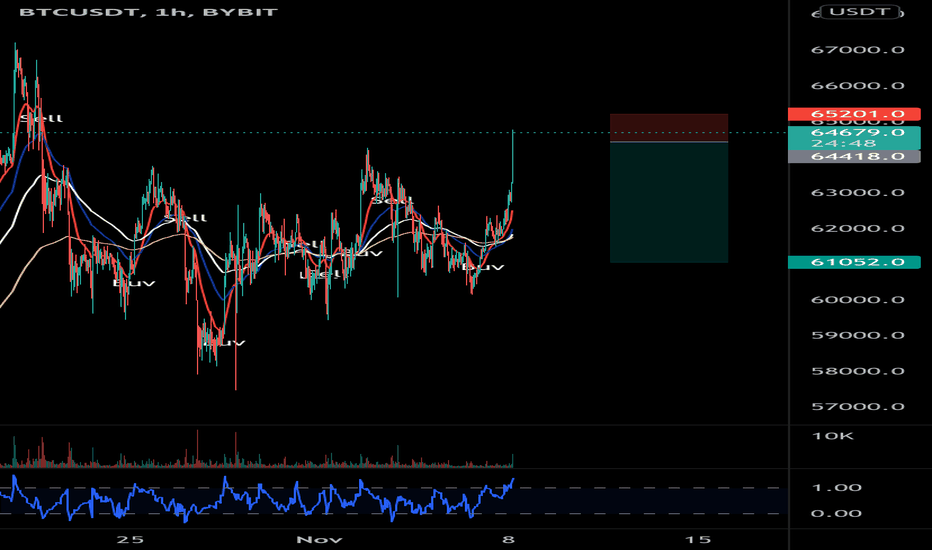Open the USDT currency selector

(x=859, y=11)
